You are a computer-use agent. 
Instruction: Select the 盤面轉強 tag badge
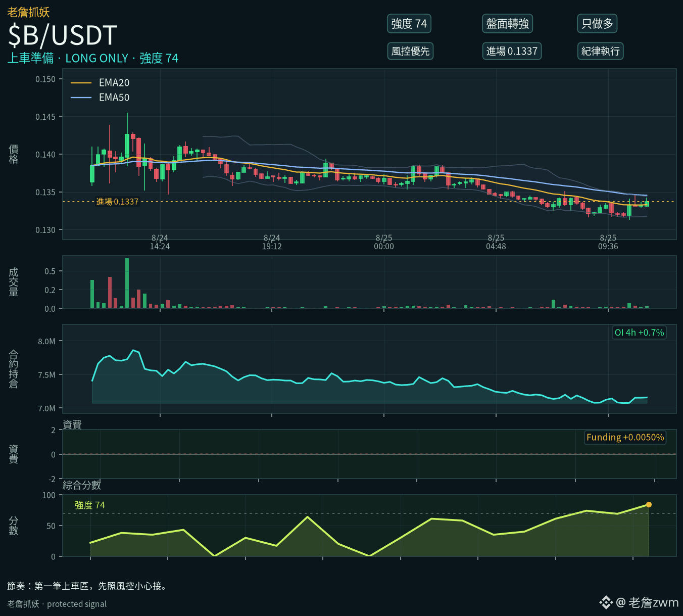[508, 24]
